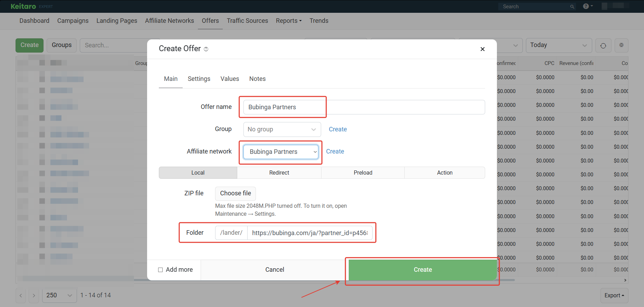Go to Landing Pages
644x307 pixels.
click(x=117, y=21)
